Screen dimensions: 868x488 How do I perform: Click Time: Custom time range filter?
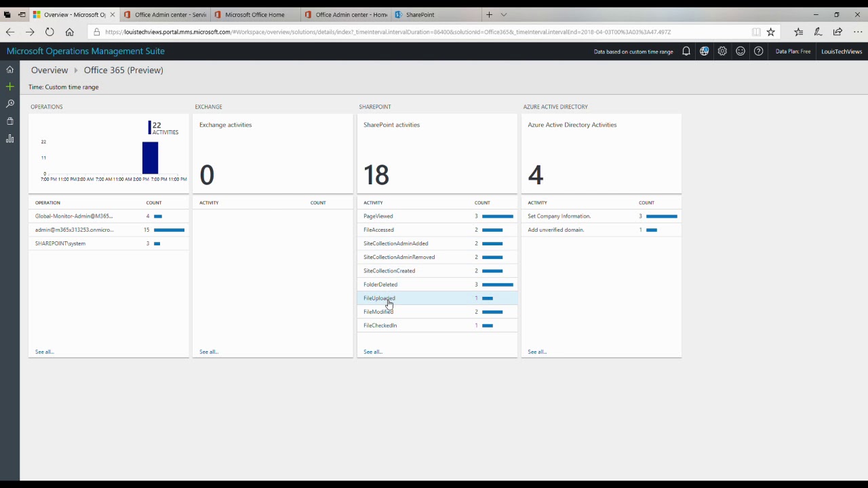pos(64,87)
